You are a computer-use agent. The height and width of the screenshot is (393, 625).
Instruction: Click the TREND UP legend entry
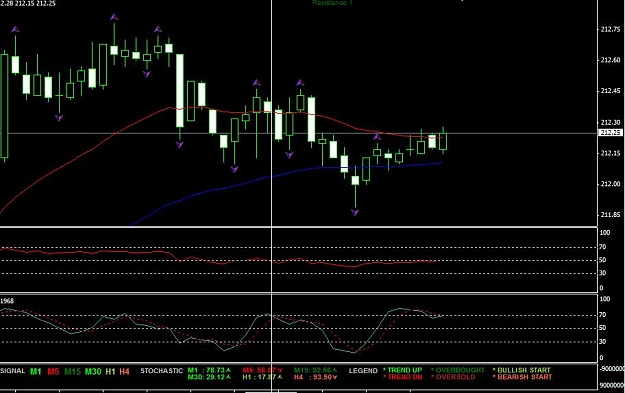point(402,370)
